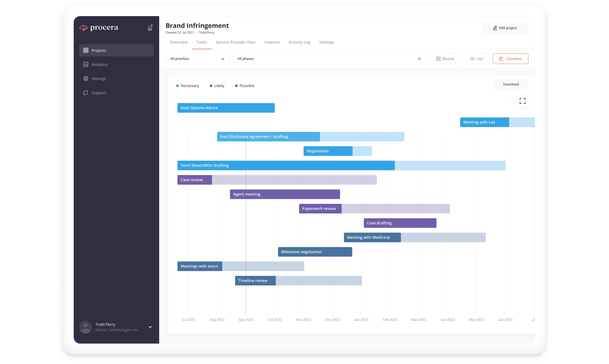Open Projects grid icon in sidebar
The width and height of the screenshot is (609, 364).
pyautogui.click(x=86, y=50)
